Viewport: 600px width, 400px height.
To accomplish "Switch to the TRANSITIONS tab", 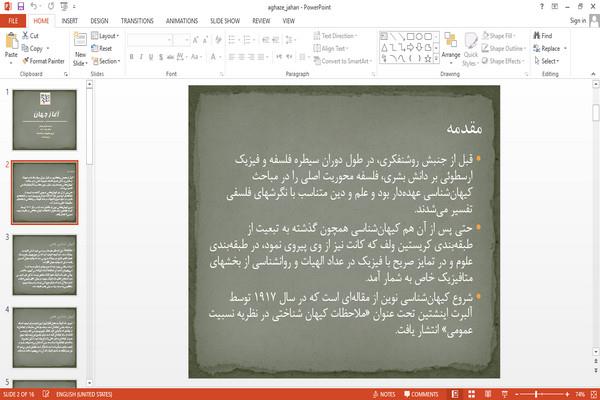I will coord(137,21).
